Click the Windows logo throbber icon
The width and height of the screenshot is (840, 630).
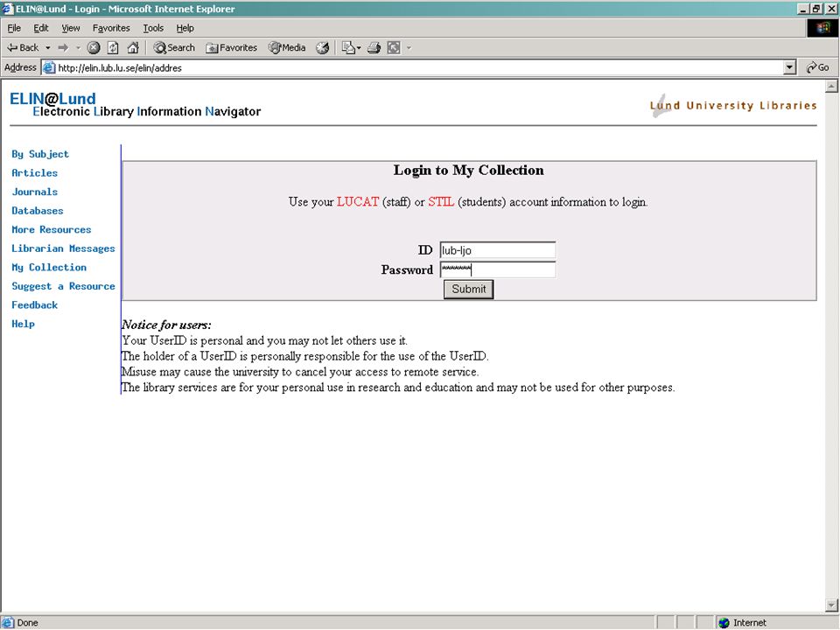pos(822,28)
